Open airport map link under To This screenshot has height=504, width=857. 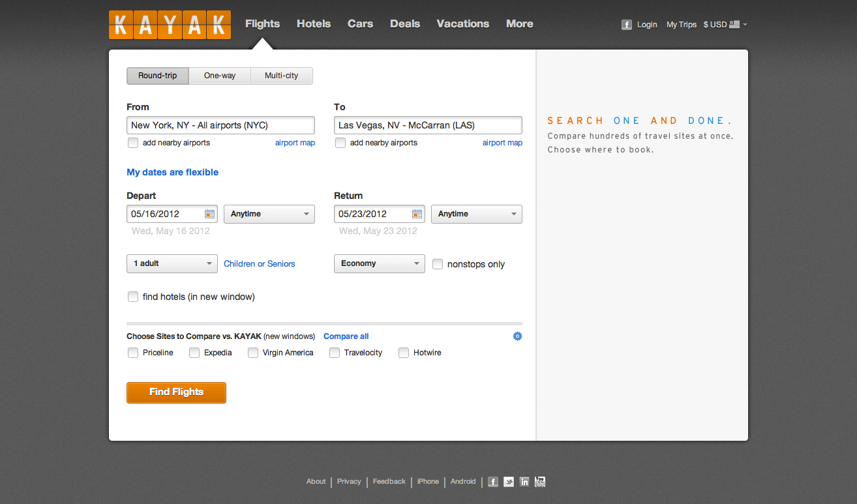coord(502,143)
